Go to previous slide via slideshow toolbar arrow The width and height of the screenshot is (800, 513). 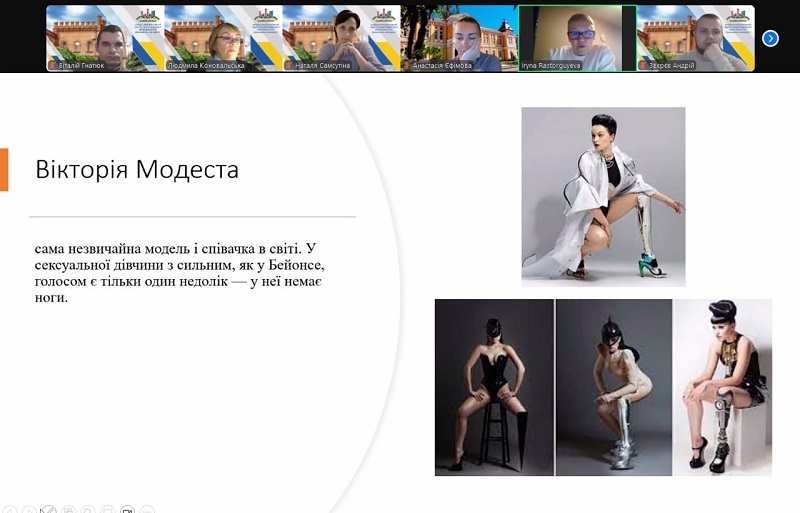pos(10,509)
